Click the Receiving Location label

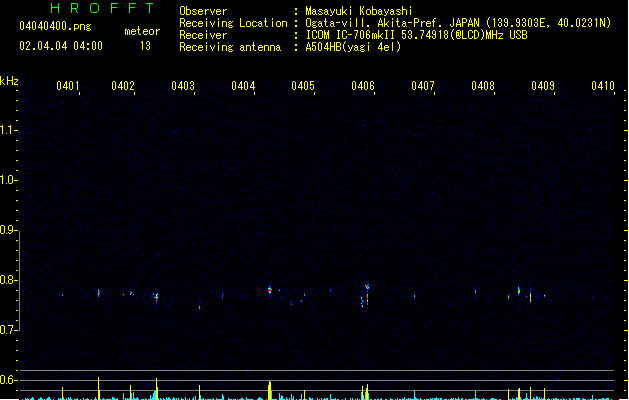coord(233,23)
